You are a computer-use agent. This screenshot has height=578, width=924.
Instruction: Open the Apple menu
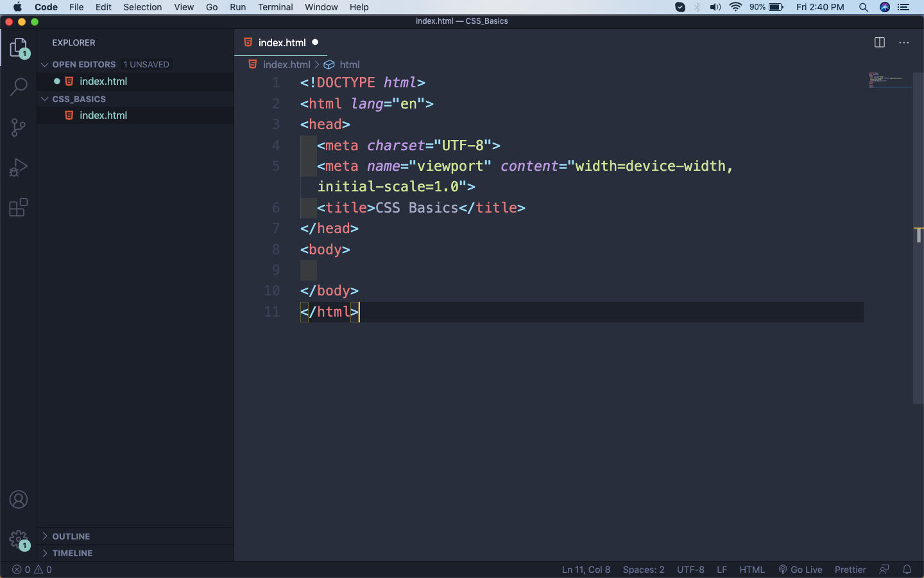[x=17, y=7]
